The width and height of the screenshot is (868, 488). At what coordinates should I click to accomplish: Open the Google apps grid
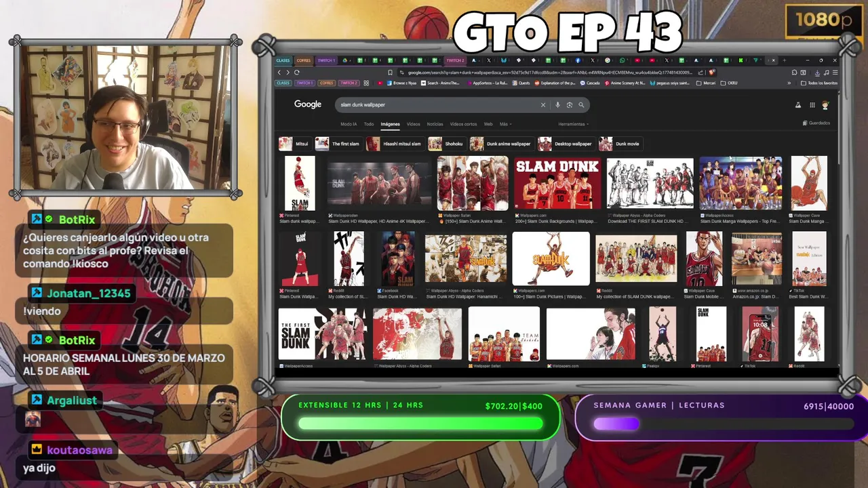click(812, 105)
